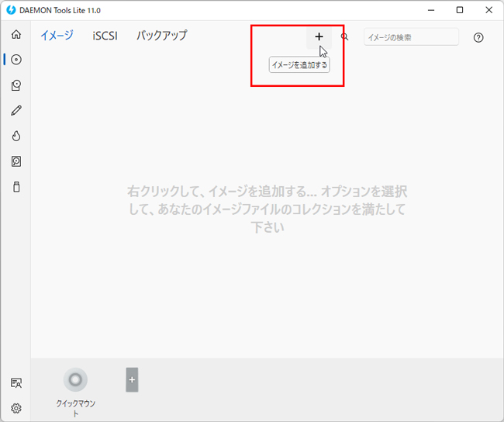Viewport: 504px width, 422px height.
Task: Open the Virtual drives icon in sidebar
Action: 16,85
